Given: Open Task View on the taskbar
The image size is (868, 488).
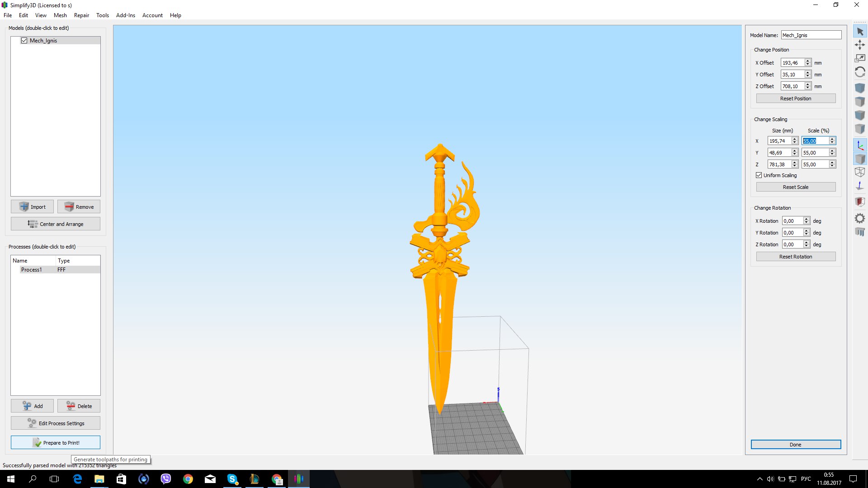Looking at the screenshot, I should [x=54, y=479].
